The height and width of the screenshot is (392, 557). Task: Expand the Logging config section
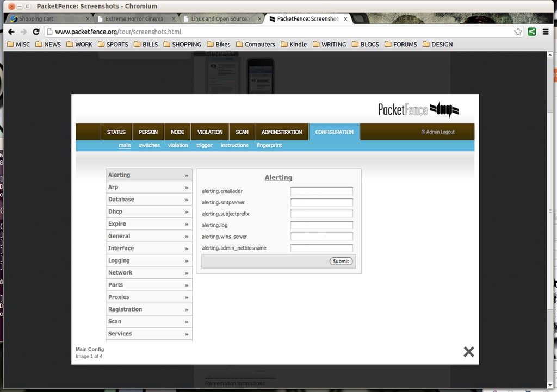[x=149, y=260]
